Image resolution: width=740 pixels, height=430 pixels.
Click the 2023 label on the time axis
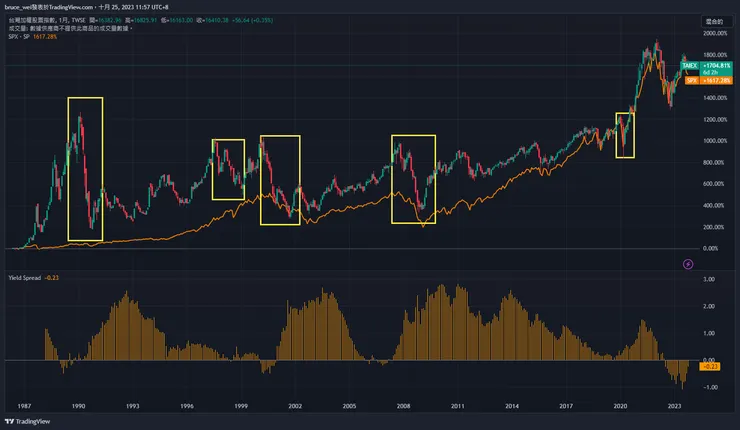tap(674, 406)
